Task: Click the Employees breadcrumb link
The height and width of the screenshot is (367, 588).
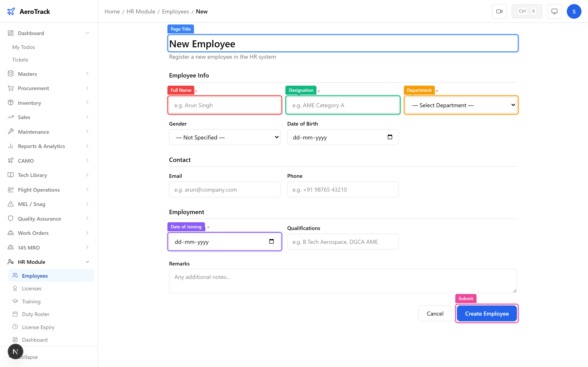Action: coord(175,11)
